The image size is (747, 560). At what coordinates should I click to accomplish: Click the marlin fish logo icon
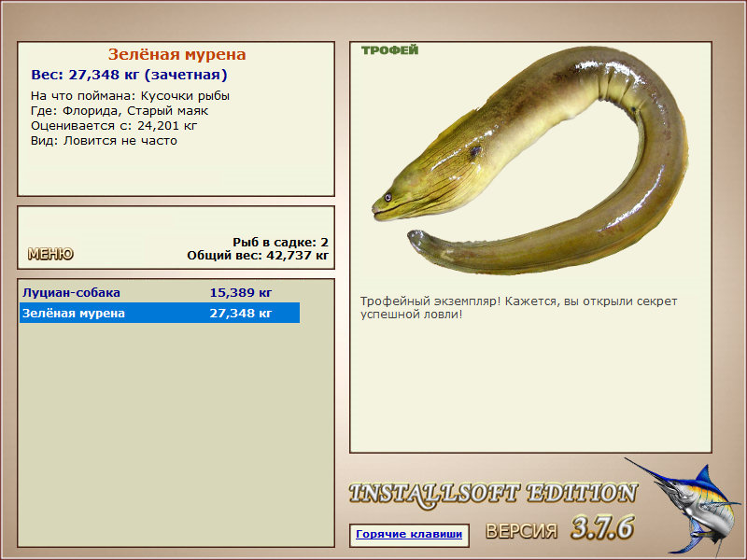(684, 507)
